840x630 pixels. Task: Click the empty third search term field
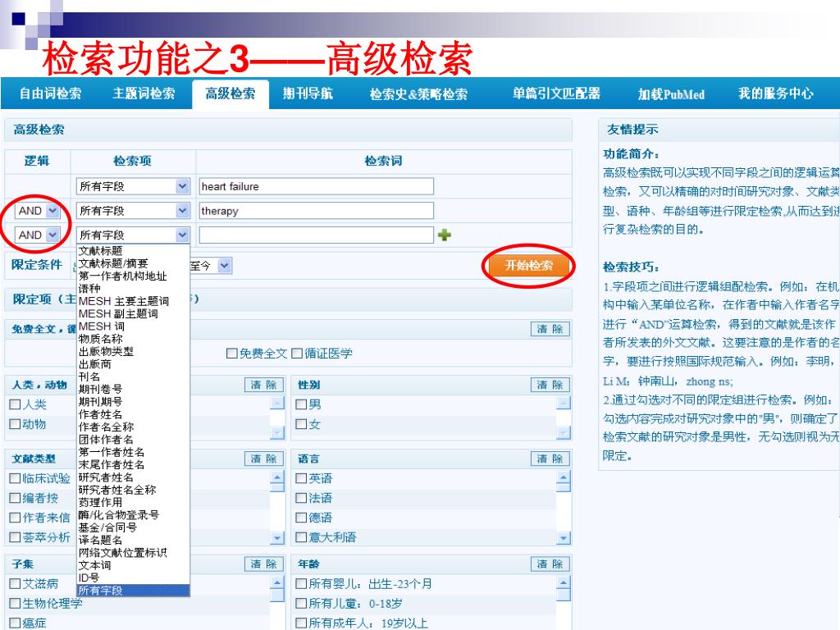[316, 235]
